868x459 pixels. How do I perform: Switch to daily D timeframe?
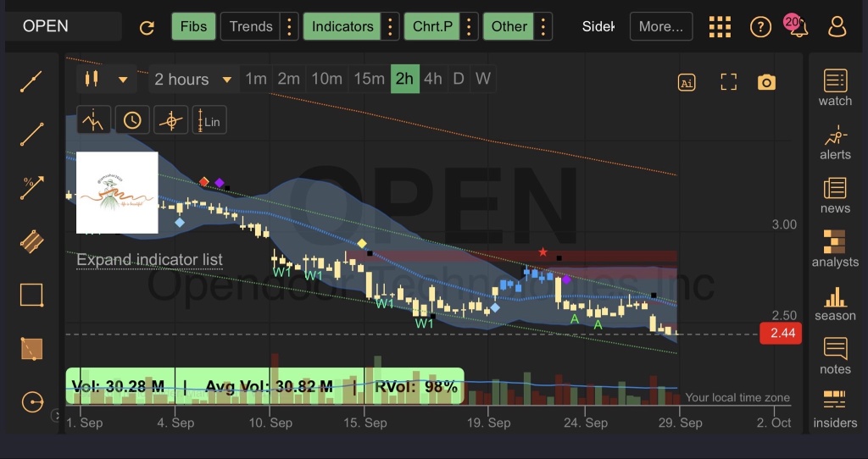[x=459, y=79]
